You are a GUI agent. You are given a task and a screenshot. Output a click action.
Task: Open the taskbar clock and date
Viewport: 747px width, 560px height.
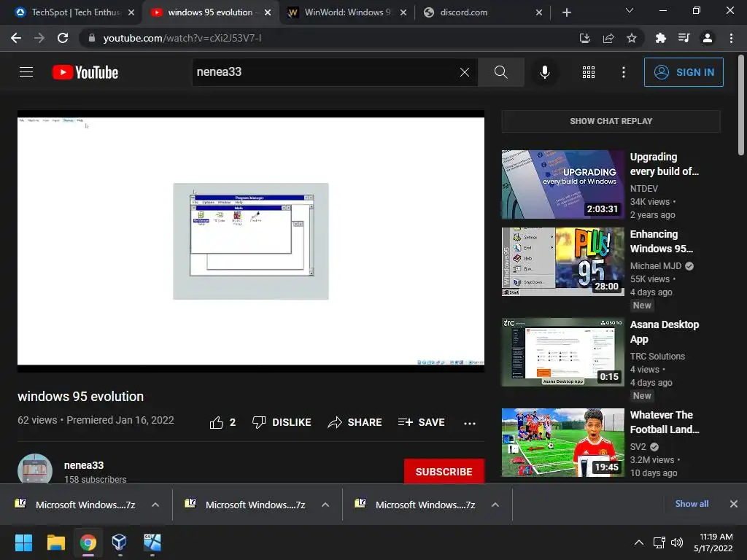[713, 542]
